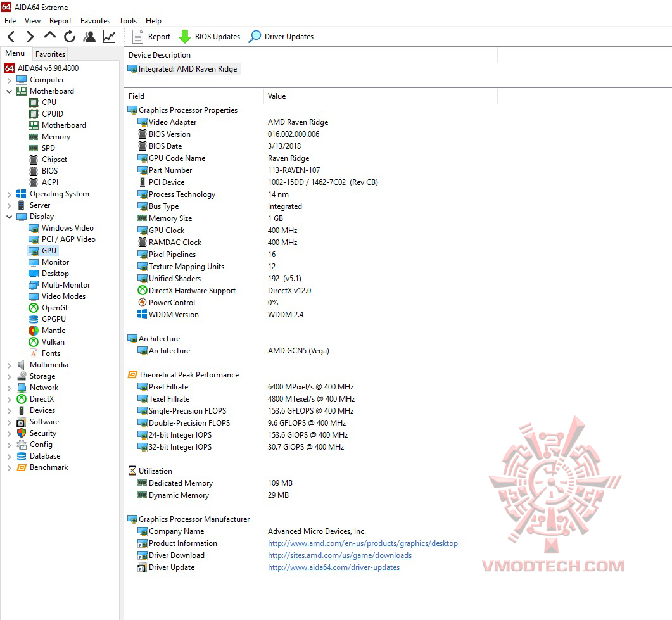Viewport: 672px width, 620px height.
Task: Click the GPGPU tree icon
Action: click(34, 319)
